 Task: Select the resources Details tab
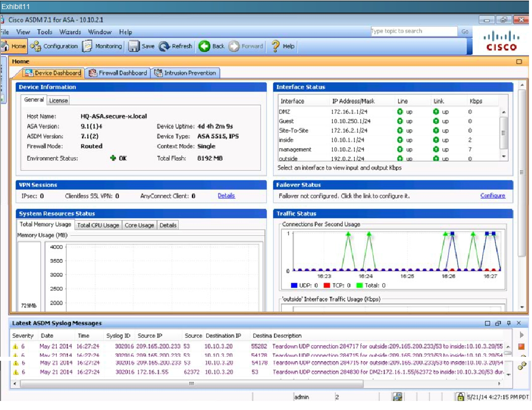(x=168, y=225)
